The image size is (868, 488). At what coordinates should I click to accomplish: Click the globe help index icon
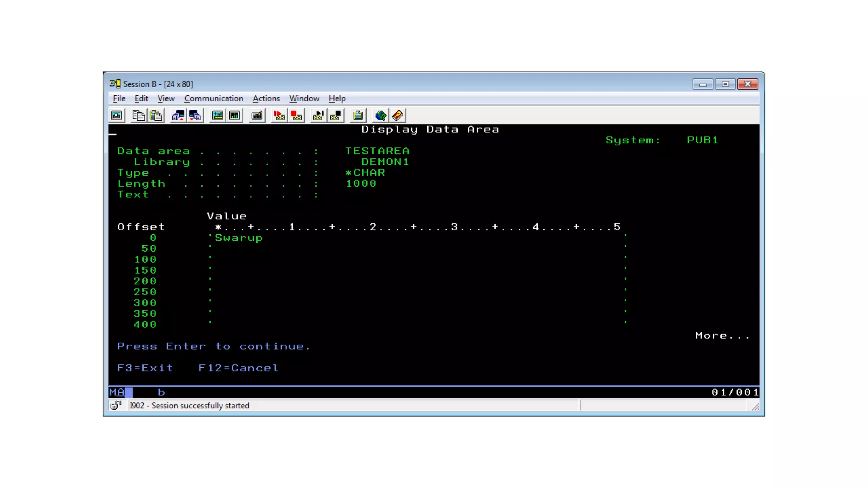click(x=380, y=116)
